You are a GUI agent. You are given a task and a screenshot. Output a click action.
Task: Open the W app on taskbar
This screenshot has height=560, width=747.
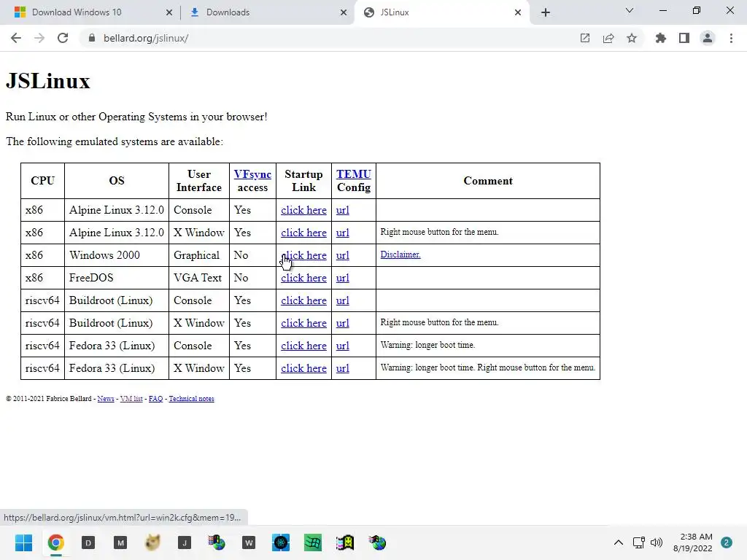pyautogui.click(x=249, y=542)
